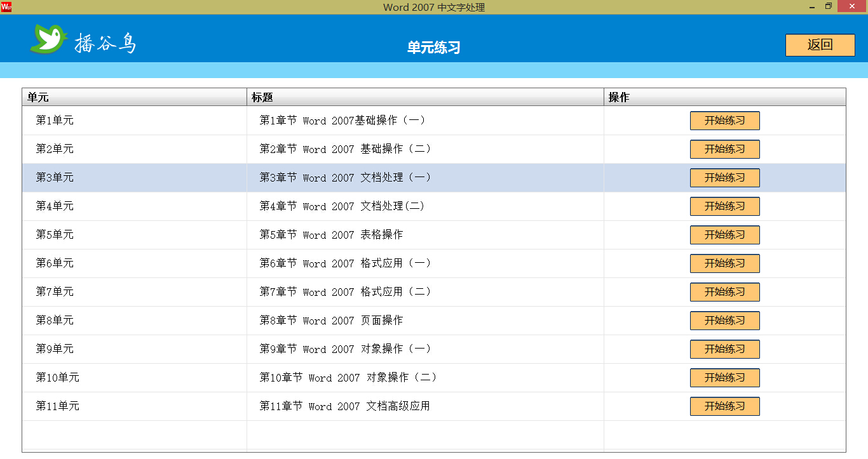Click the Word app icon in title bar
Image resolution: width=868 pixels, height=459 pixels.
click(6, 7)
